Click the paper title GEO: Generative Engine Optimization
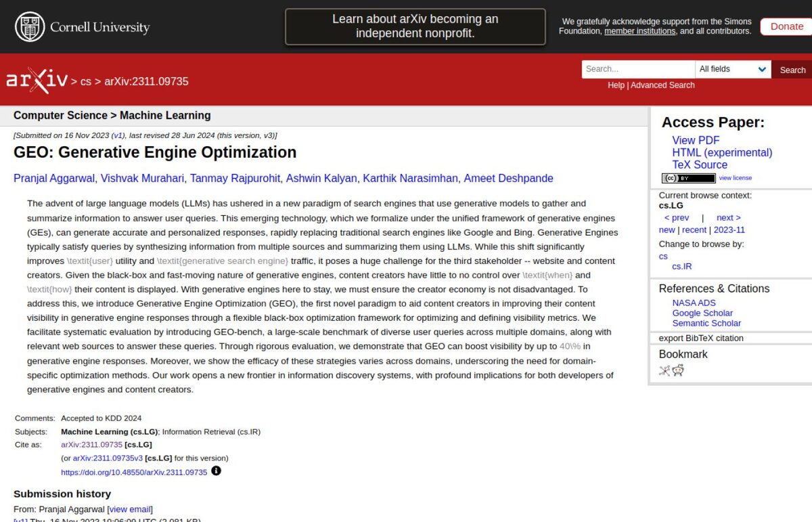Viewport: 812px width, 522px height. 155,152
